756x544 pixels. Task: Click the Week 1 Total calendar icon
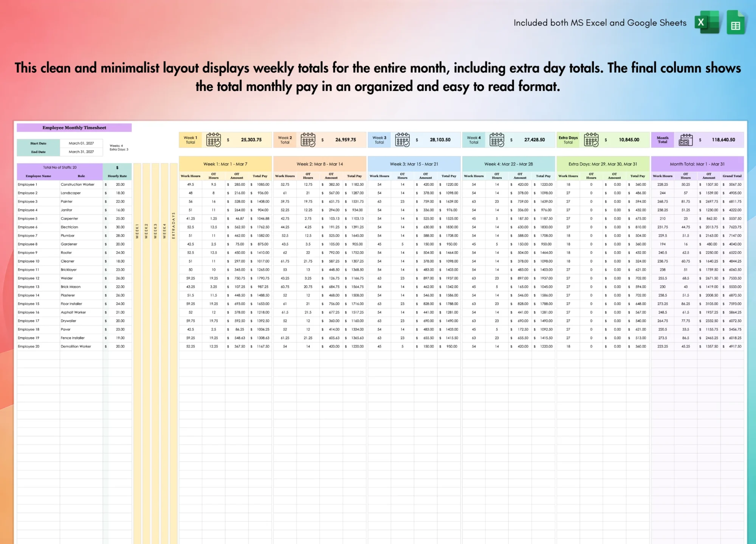pyautogui.click(x=214, y=140)
